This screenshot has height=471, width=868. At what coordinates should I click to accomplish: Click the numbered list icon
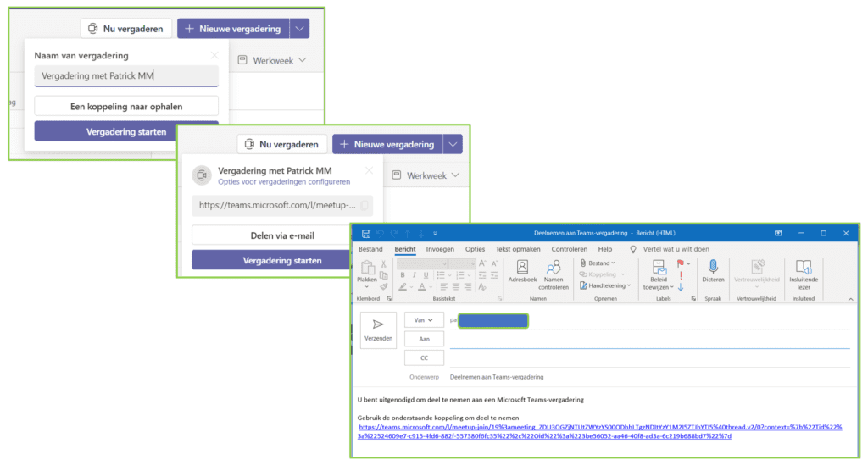pos(459,275)
